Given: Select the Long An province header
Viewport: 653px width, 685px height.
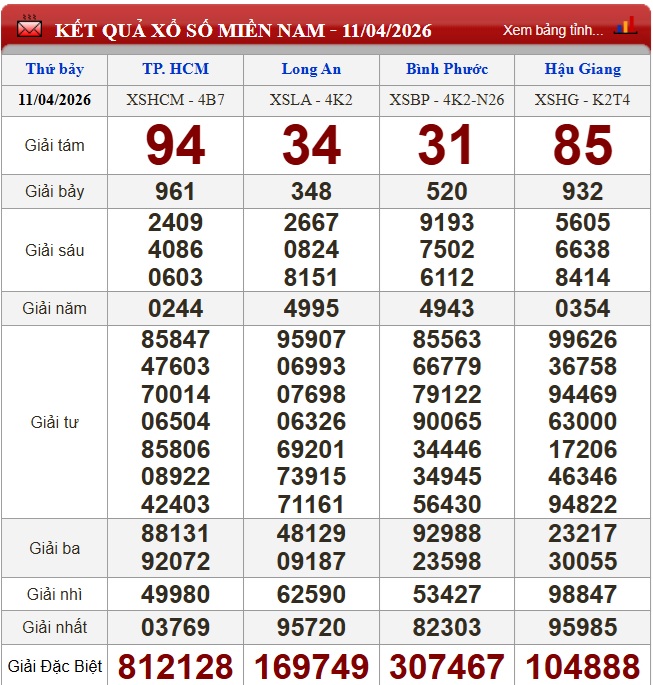Looking at the screenshot, I should [x=311, y=69].
